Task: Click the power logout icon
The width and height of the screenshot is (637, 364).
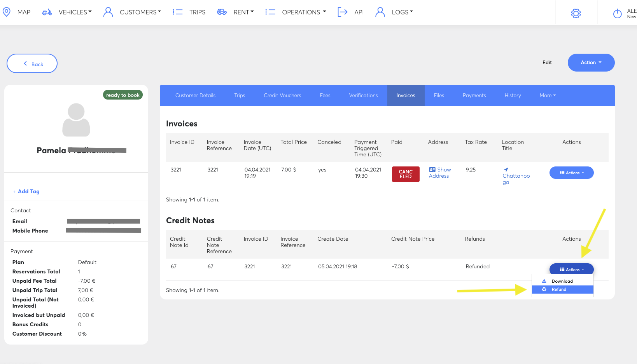Action: pyautogui.click(x=617, y=14)
